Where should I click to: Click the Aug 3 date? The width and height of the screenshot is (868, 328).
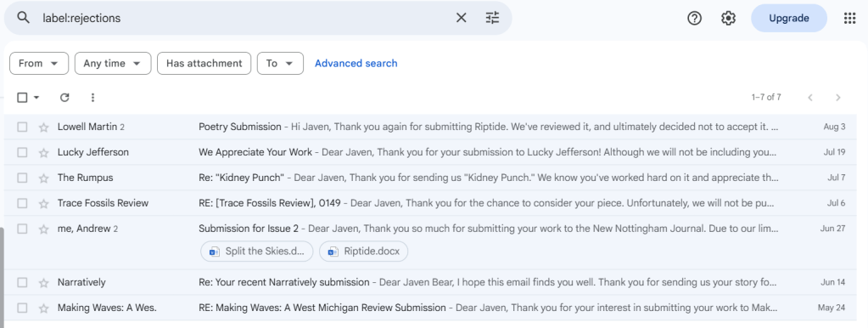834,127
